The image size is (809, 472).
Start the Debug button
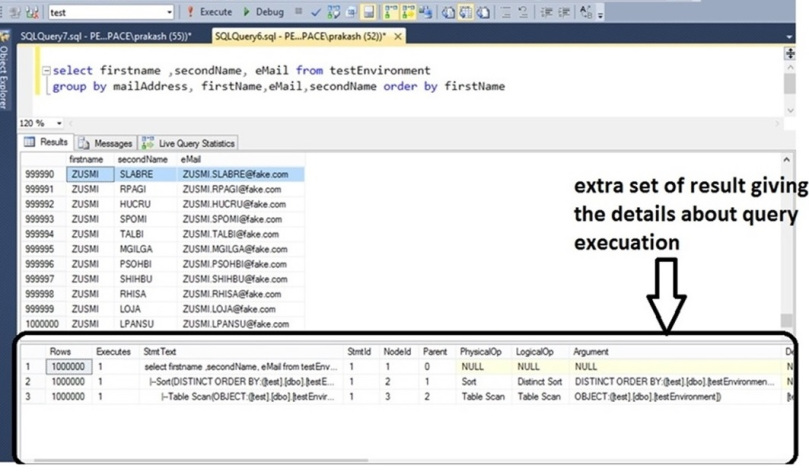click(264, 12)
